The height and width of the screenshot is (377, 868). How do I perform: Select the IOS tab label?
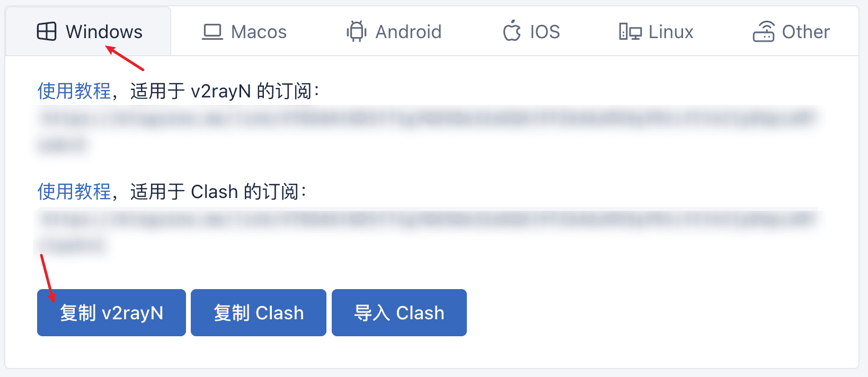545,32
